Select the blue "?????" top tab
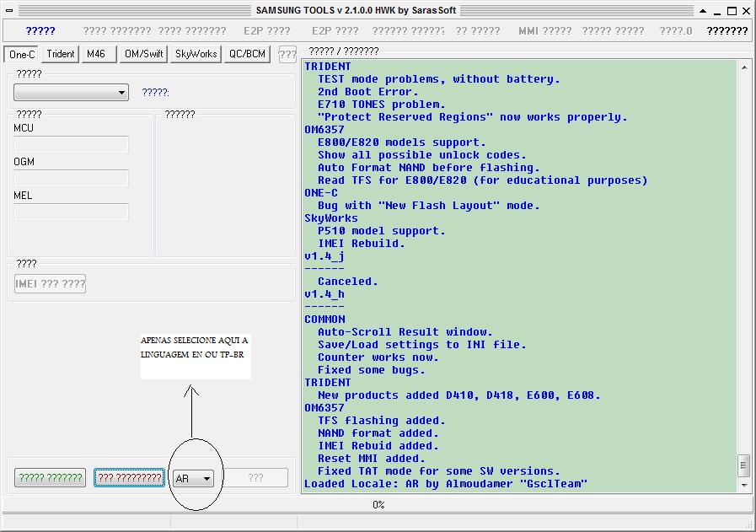 click(40, 31)
